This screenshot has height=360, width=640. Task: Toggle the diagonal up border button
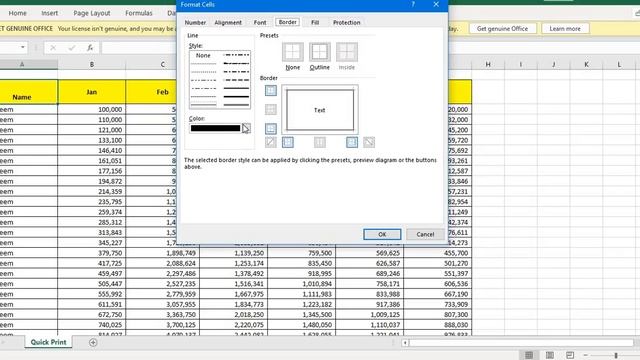(271, 142)
